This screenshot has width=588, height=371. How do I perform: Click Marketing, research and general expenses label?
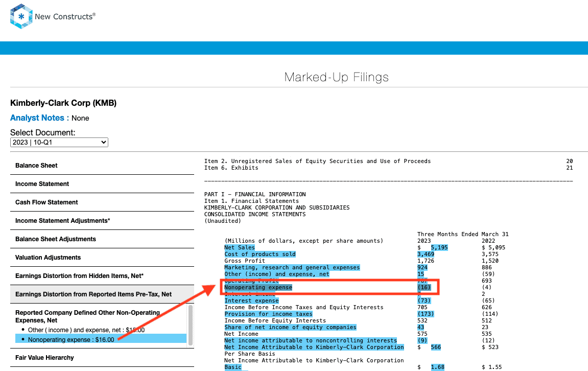coord(292,267)
